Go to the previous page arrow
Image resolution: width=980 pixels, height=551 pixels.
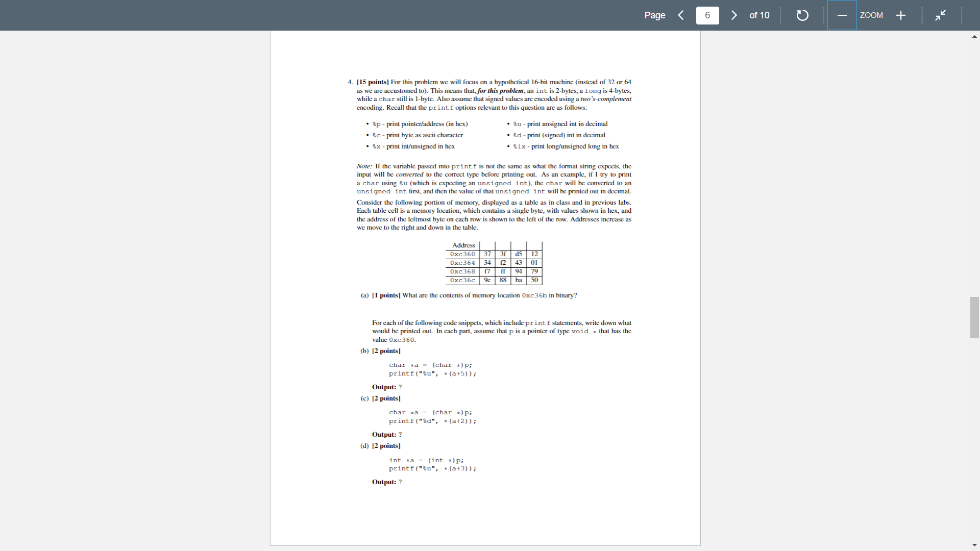click(x=680, y=15)
